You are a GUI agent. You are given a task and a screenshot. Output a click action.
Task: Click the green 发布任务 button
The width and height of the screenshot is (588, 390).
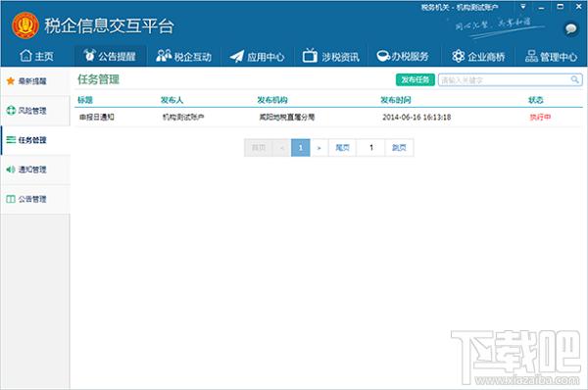coord(416,79)
